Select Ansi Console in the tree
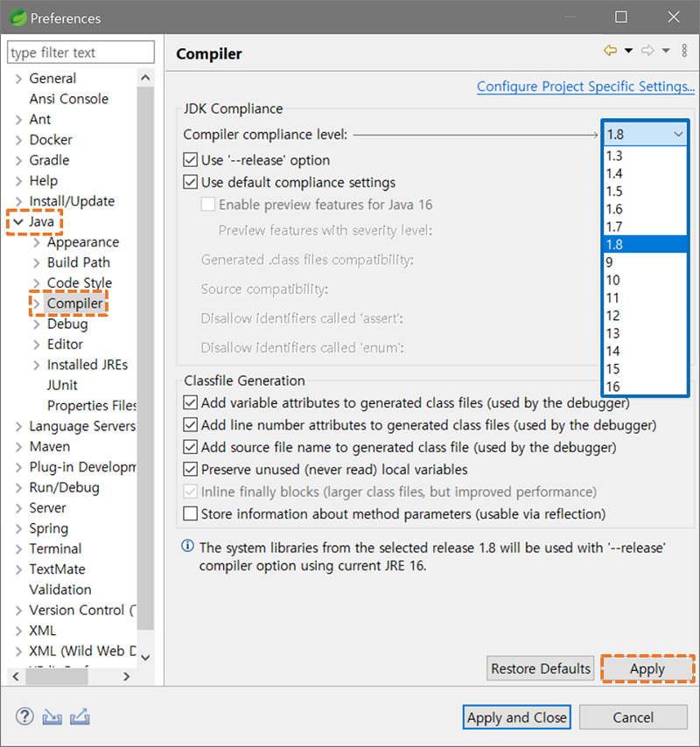 (x=68, y=99)
